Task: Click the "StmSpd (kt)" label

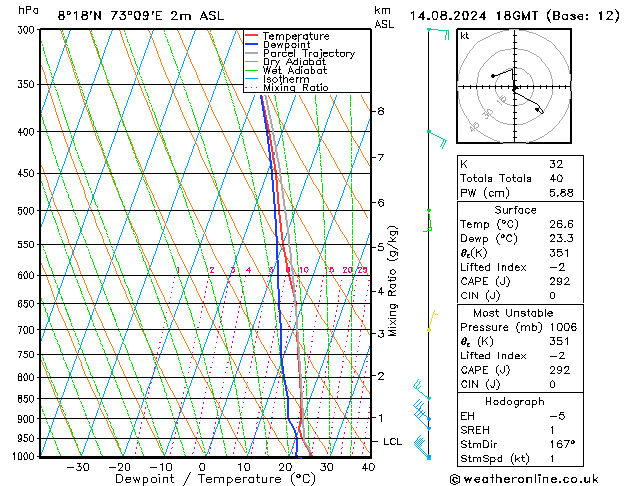Action: [495, 459]
